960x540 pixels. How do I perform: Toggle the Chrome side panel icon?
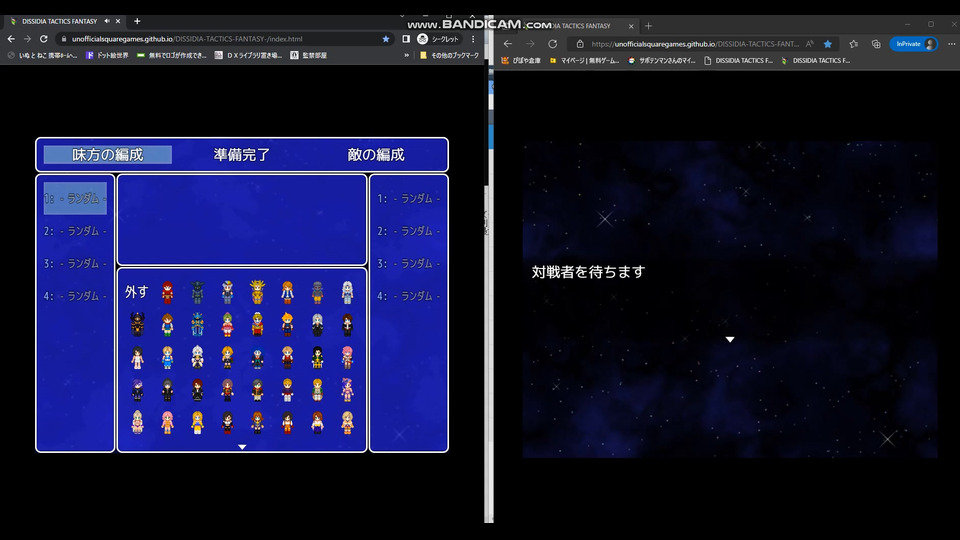point(406,39)
